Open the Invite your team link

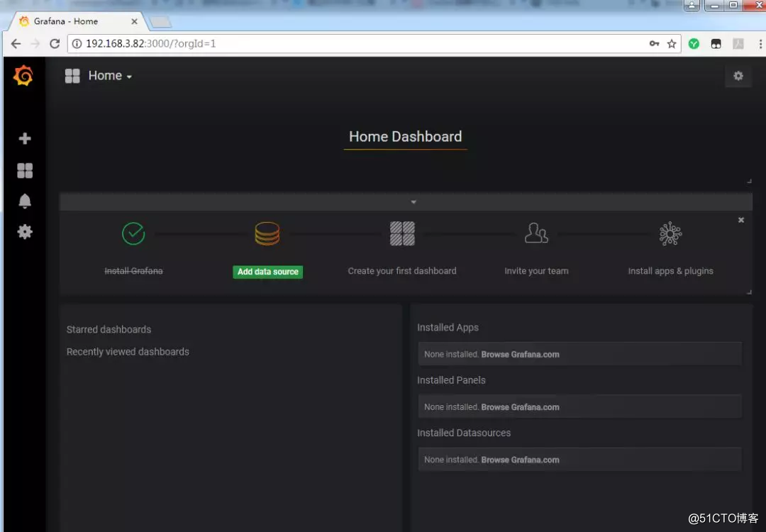[536, 271]
